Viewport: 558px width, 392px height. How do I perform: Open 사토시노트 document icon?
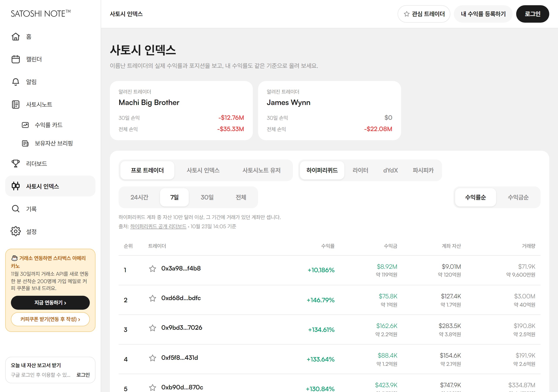click(x=16, y=105)
